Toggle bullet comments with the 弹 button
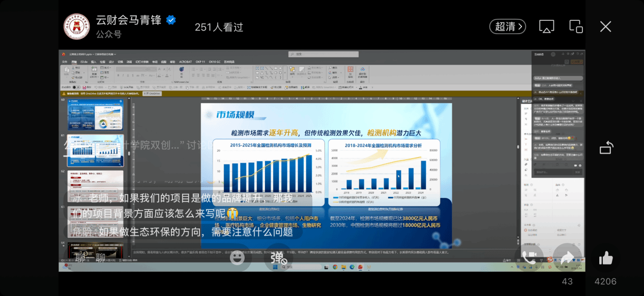Screen dimensions: 644x296 pos(279,258)
